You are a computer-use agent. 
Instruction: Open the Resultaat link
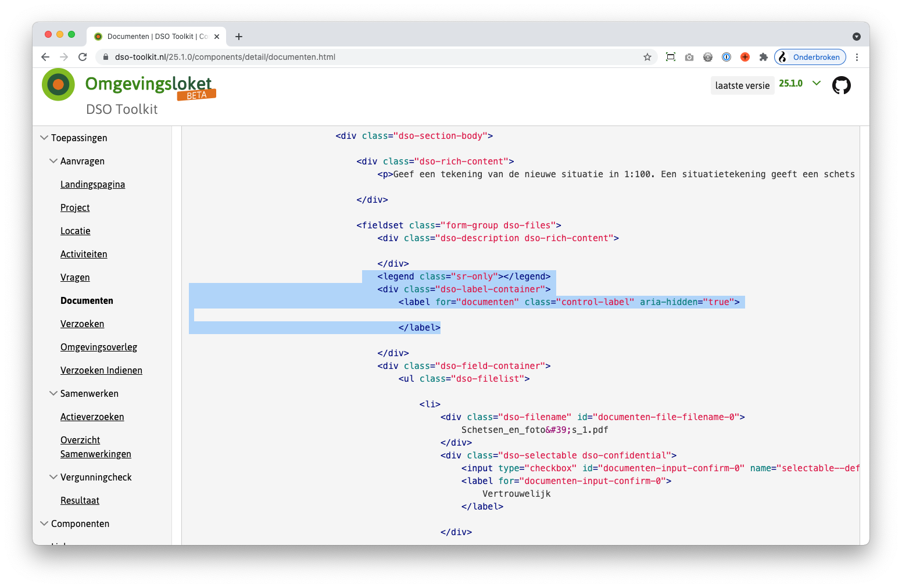(80, 500)
